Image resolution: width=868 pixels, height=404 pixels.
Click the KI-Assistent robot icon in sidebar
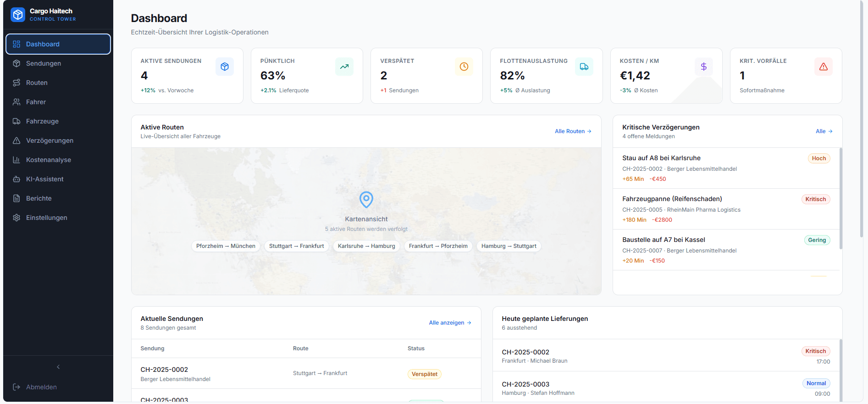[x=17, y=179]
